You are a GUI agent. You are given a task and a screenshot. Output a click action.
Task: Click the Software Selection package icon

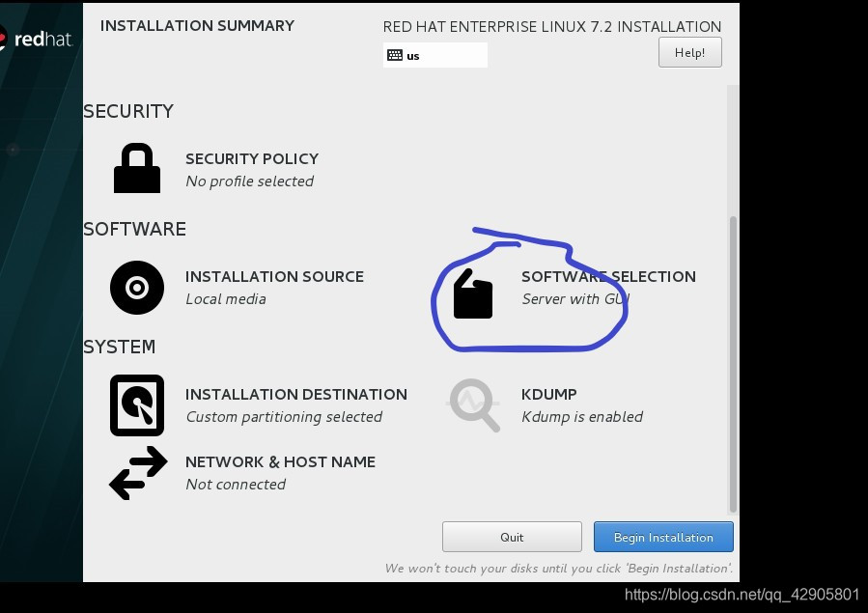click(x=473, y=293)
